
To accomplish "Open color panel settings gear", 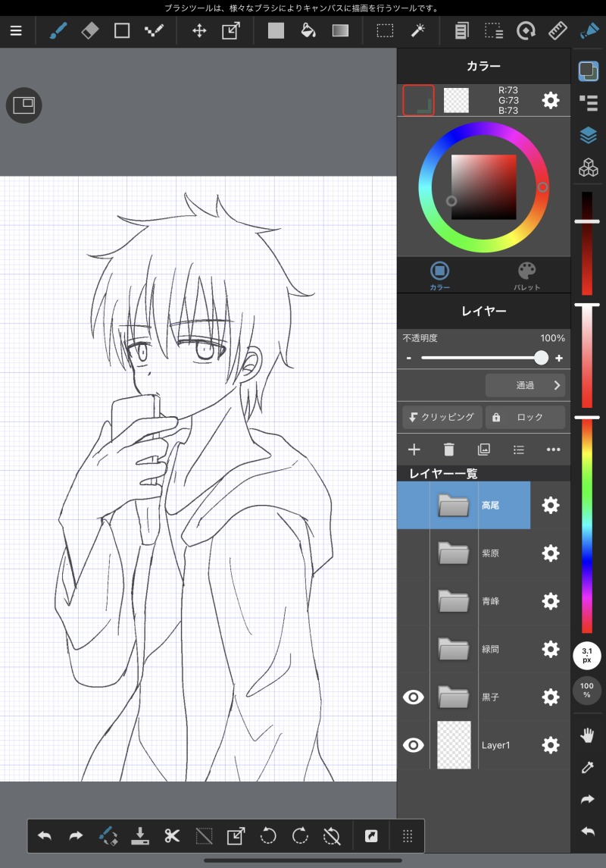I will pyautogui.click(x=550, y=100).
